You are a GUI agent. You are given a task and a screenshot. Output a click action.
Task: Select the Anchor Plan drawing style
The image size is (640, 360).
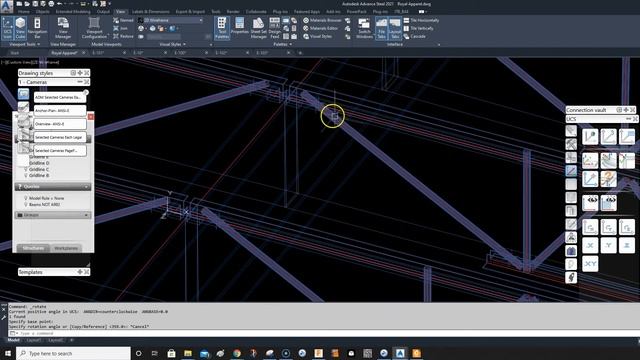tap(60, 110)
